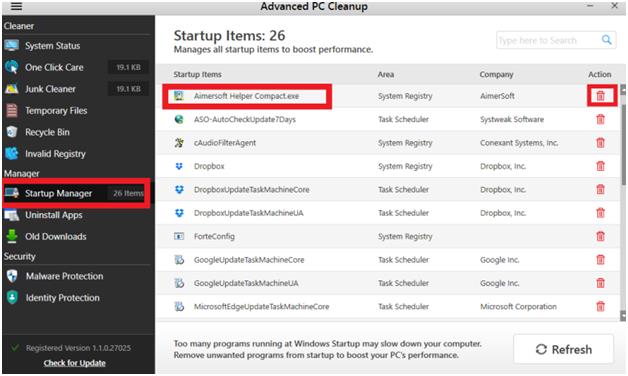Click the startup list vertical scrollbar
The height and width of the screenshot is (376, 628).
pos(623,144)
